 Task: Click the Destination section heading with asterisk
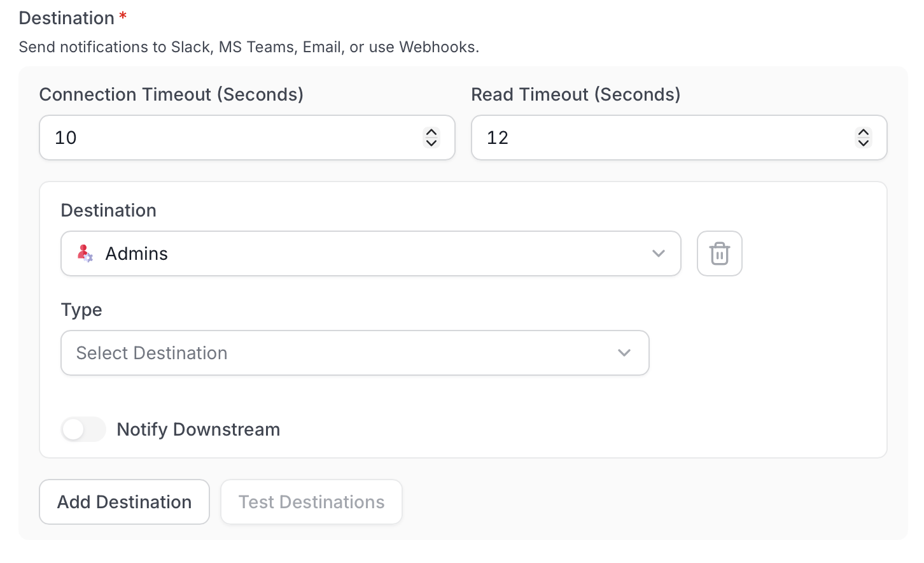(x=73, y=18)
